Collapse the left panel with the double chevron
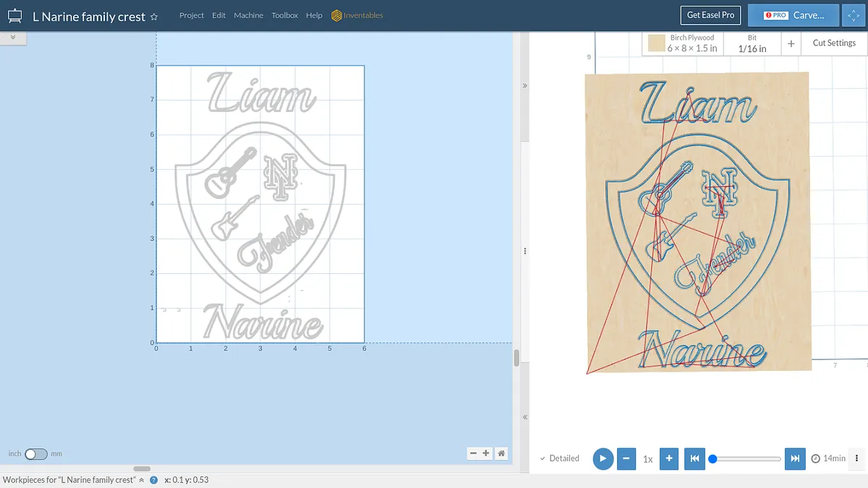 click(x=13, y=37)
